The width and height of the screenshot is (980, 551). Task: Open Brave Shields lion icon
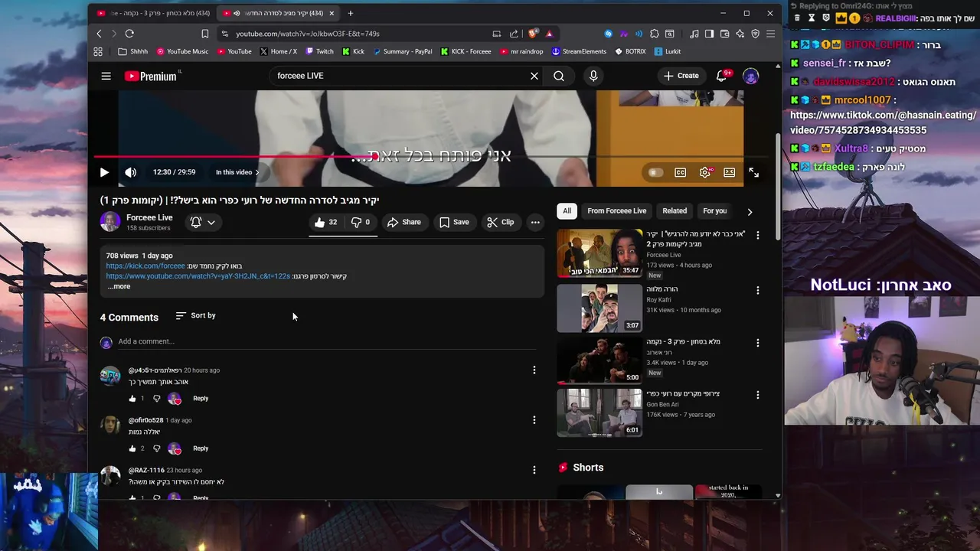point(533,34)
